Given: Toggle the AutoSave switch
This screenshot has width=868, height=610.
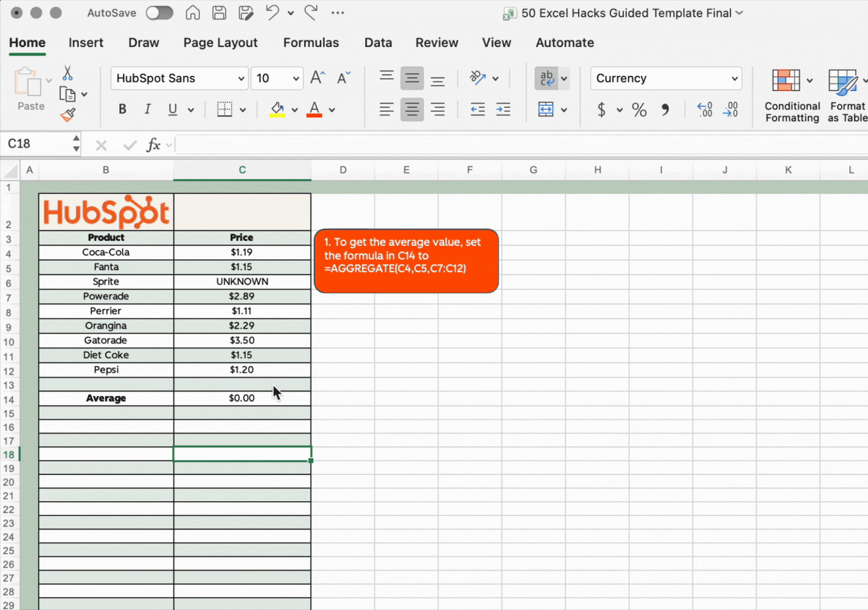Looking at the screenshot, I should (x=159, y=13).
